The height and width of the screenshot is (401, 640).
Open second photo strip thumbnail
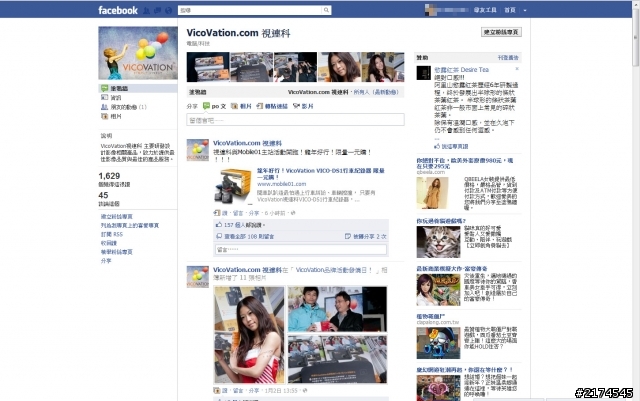pyautogui.click(x=252, y=67)
